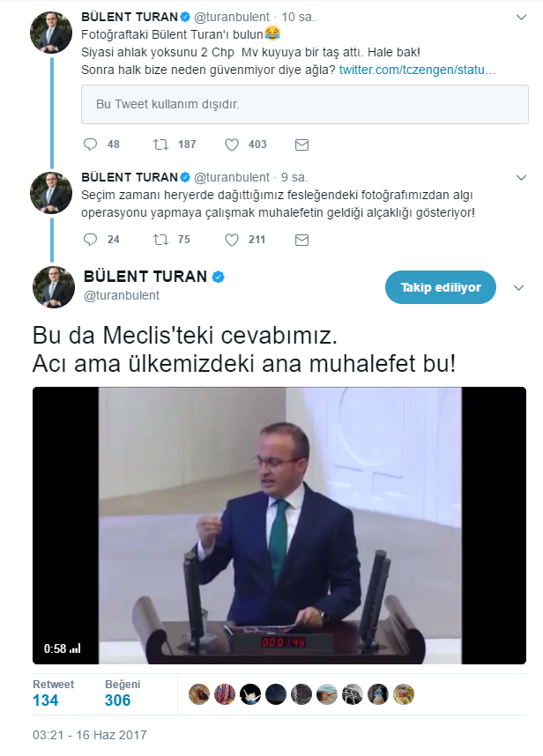Retweet the tweet with 75 retweets

161,239
